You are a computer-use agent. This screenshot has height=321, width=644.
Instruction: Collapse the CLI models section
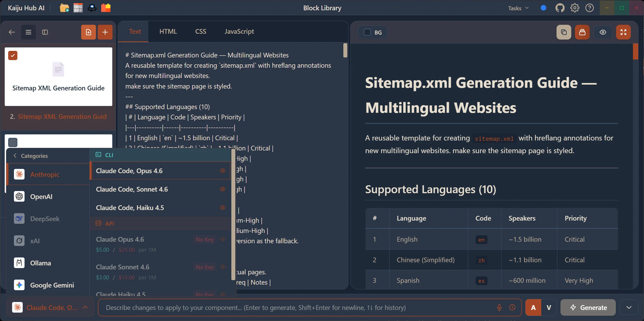click(x=160, y=155)
